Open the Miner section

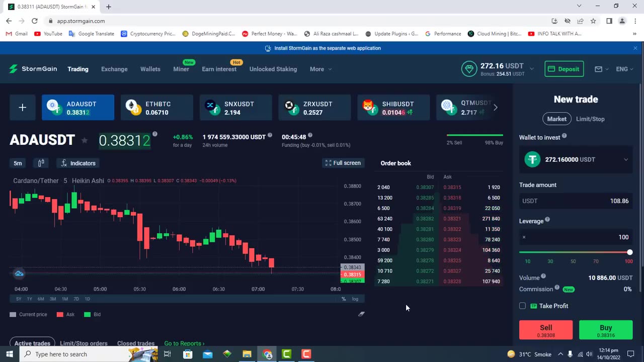click(181, 69)
